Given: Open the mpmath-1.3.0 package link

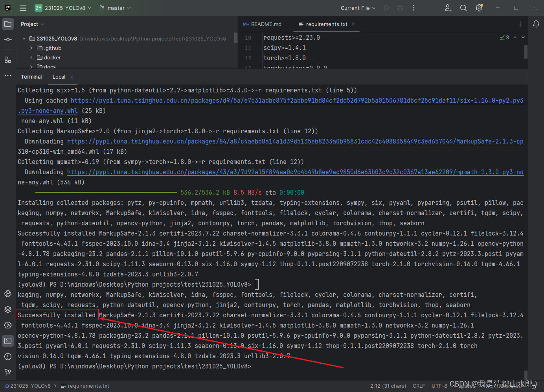Looking at the screenshot, I should click(295, 172).
